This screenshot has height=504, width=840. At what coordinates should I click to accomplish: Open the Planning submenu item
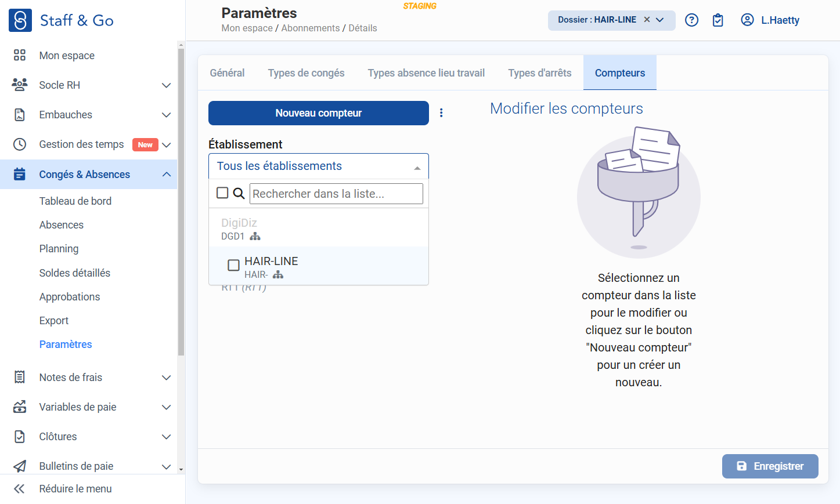coord(59,248)
